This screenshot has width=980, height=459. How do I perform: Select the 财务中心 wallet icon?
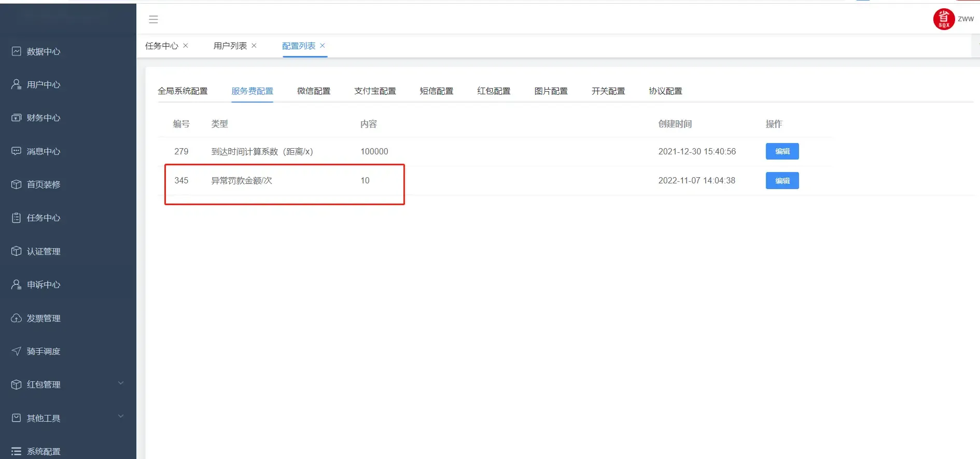pyautogui.click(x=17, y=118)
